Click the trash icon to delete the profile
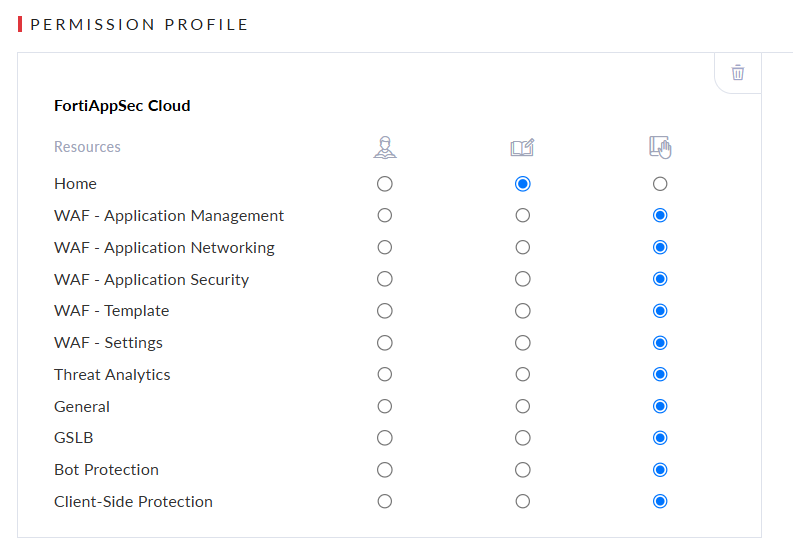Viewport: 793px width, 544px height. click(738, 72)
